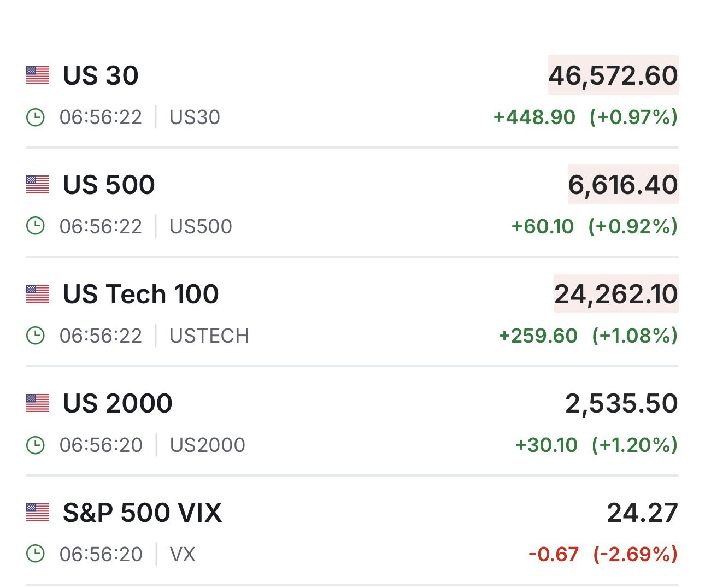The image size is (705, 588).
Task: Open the S&P 500 VIX name
Action: [x=142, y=513]
